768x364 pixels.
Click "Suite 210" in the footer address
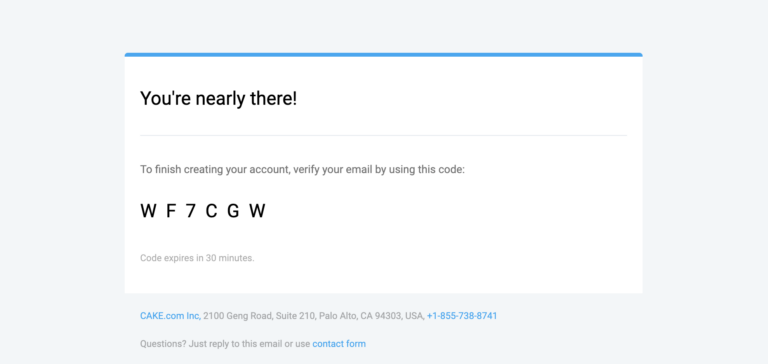point(295,316)
